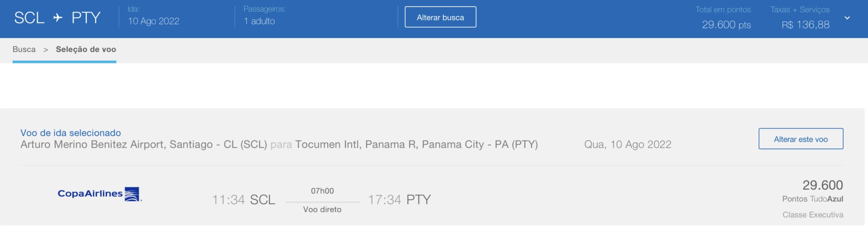
Task: Click the Voo direto label
Action: [322, 210]
